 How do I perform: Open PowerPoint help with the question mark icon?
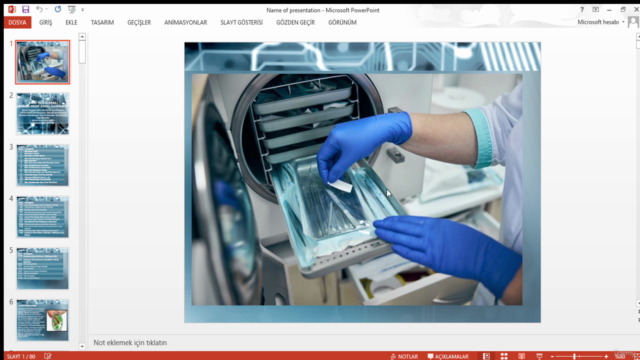coord(582,9)
